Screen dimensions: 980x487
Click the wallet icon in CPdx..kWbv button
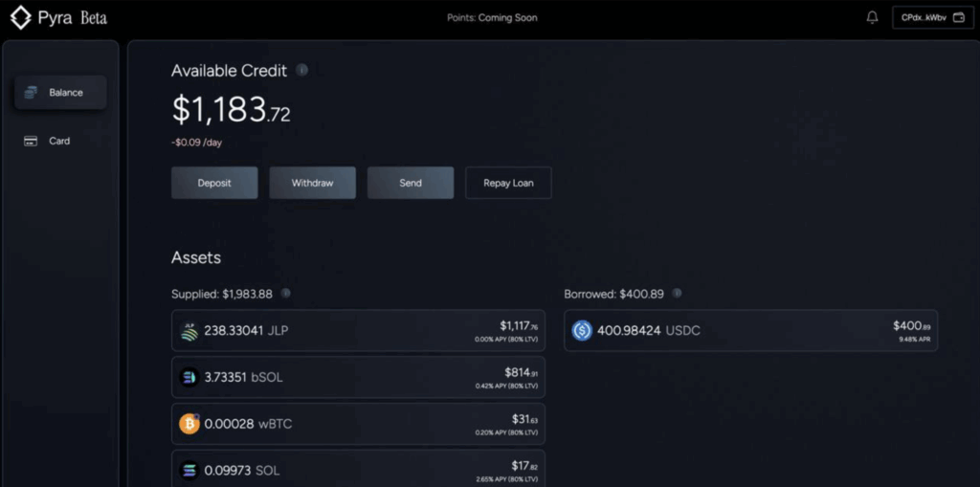(x=958, y=18)
